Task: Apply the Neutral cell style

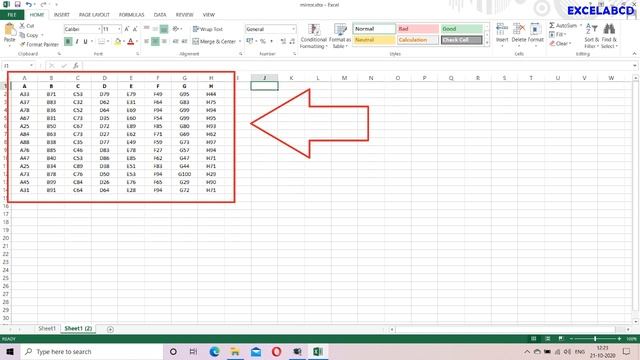Action: point(374,40)
